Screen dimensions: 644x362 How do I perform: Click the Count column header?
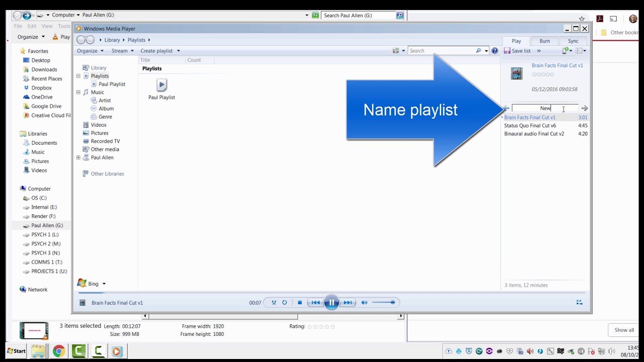(194, 60)
